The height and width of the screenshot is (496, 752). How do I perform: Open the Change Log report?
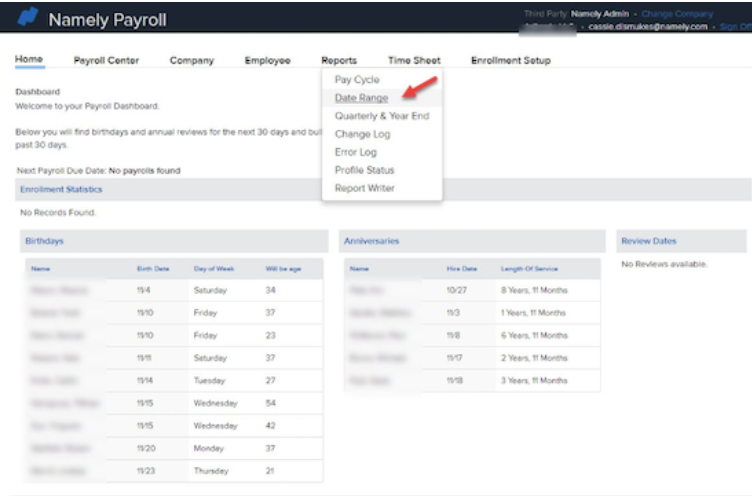[x=362, y=134]
